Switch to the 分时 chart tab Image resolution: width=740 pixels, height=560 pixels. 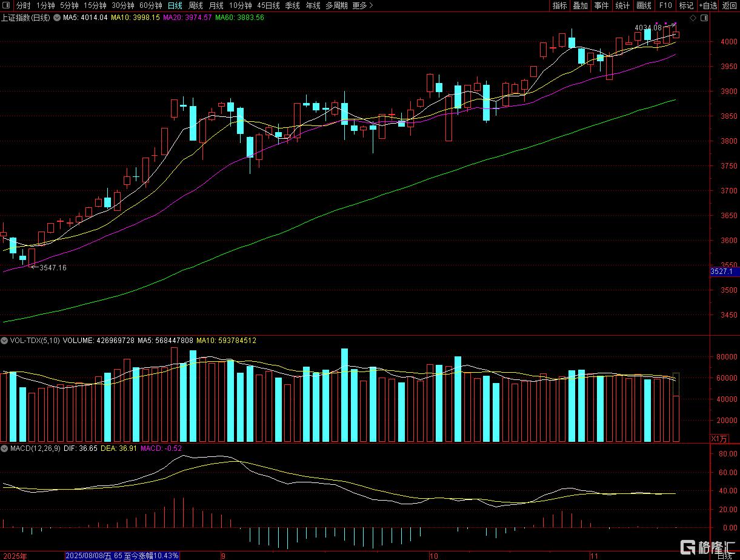pyautogui.click(x=23, y=5)
